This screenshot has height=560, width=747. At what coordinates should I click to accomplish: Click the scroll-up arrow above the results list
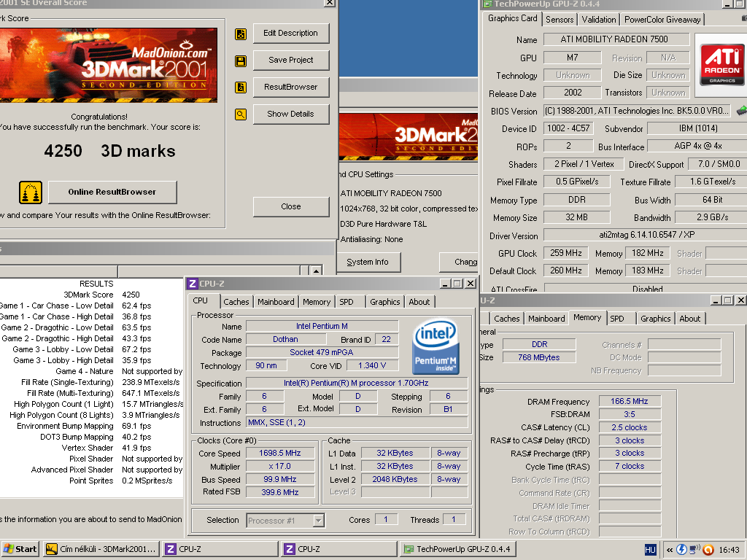coord(317,271)
